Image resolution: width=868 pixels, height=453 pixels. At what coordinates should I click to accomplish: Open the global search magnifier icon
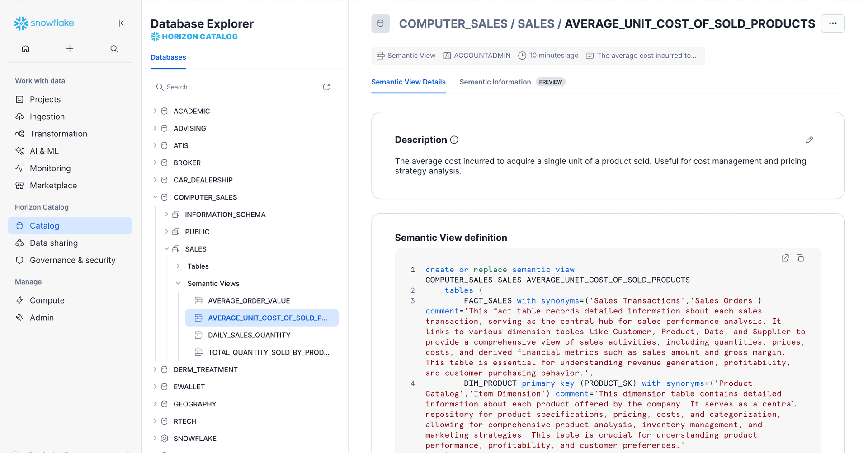pyautogui.click(x=114, y=49)
